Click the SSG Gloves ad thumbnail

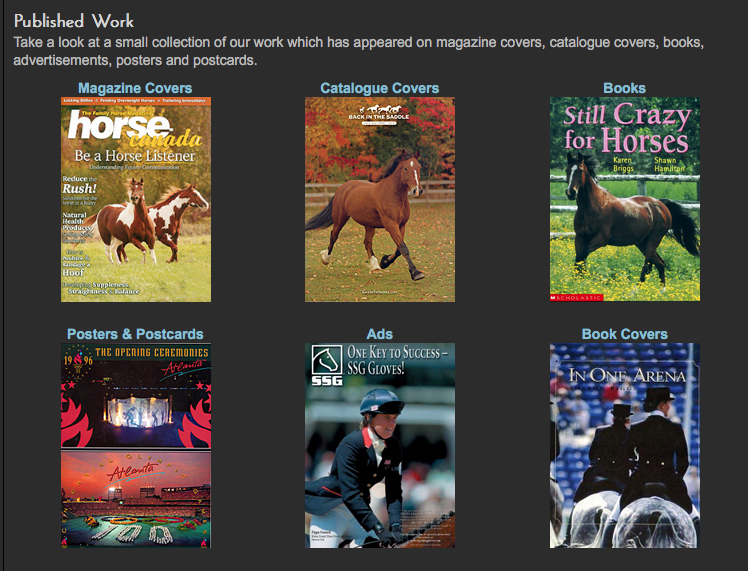click(380, 446)
